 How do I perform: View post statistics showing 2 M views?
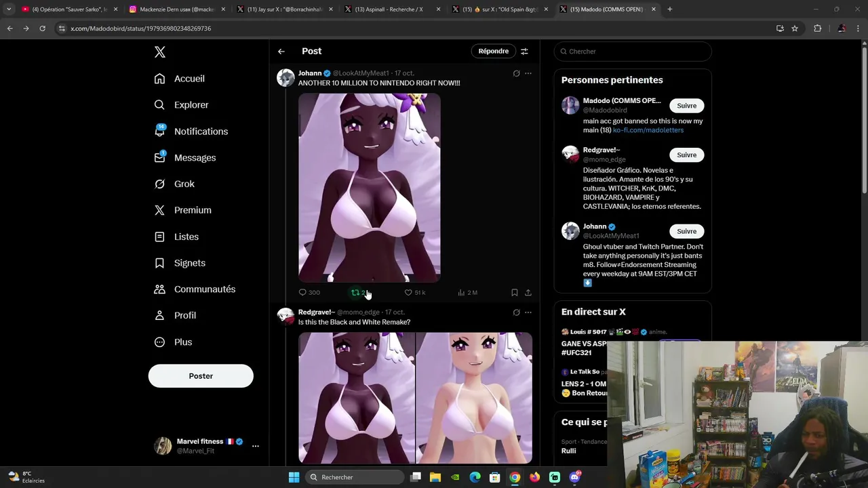[x=467, y=293]
